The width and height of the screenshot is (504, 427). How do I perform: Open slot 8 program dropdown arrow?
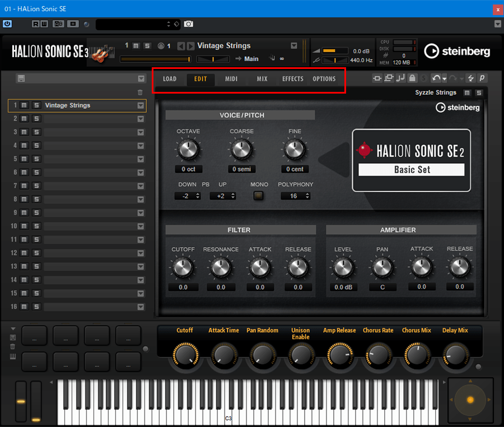141,199
